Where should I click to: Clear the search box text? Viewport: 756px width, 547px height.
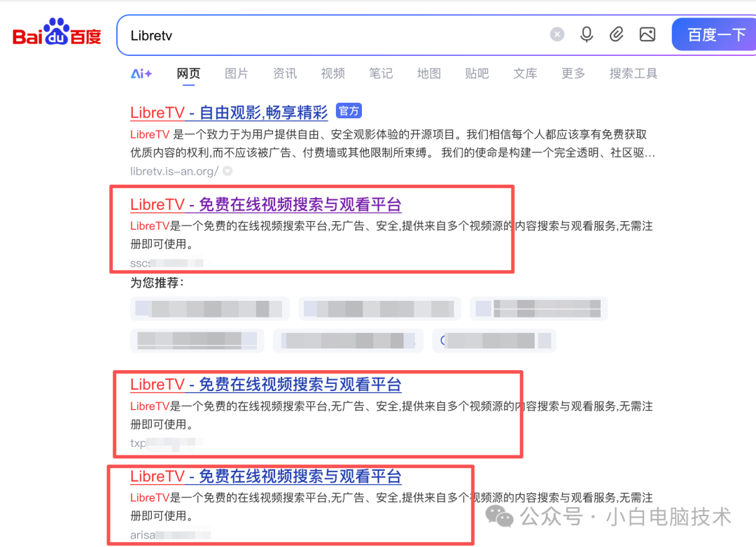(557, 34)
